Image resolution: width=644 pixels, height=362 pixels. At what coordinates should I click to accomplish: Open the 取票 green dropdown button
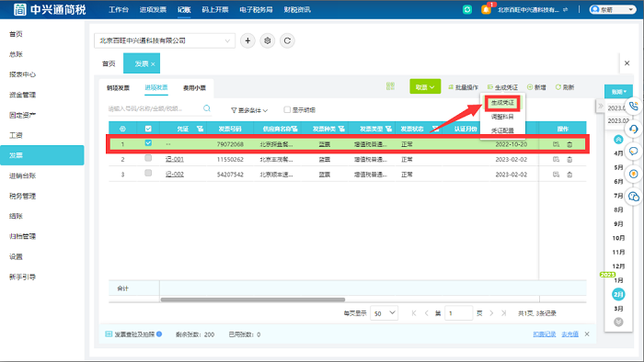click(425, 86)
